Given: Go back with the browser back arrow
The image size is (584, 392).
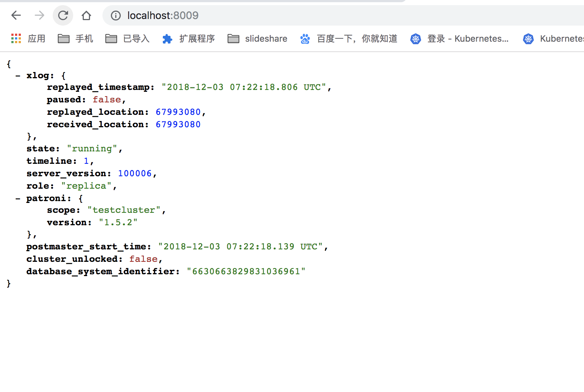Looking at the screenshot, I should (16, 15).
